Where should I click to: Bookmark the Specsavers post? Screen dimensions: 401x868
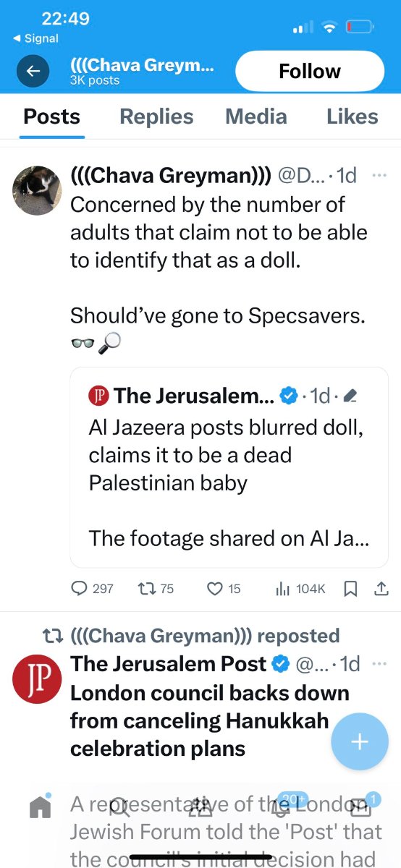350,589
